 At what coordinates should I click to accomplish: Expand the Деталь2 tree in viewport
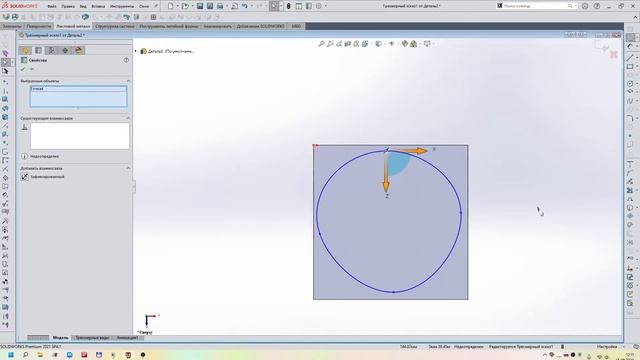[136, 51]
